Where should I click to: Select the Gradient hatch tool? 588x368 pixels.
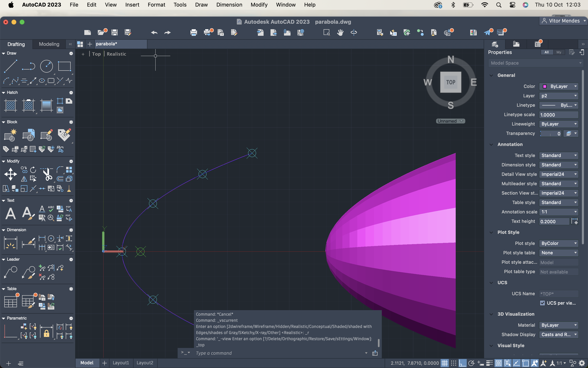tap(46, 105)
